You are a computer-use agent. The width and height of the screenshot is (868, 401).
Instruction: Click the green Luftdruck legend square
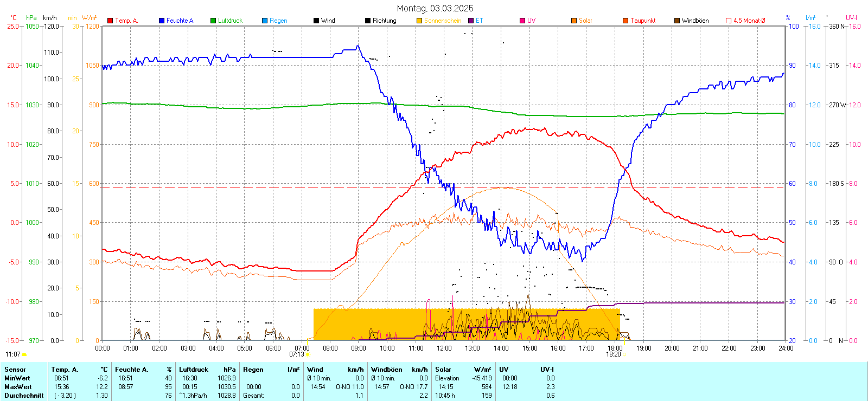[213, 21]
